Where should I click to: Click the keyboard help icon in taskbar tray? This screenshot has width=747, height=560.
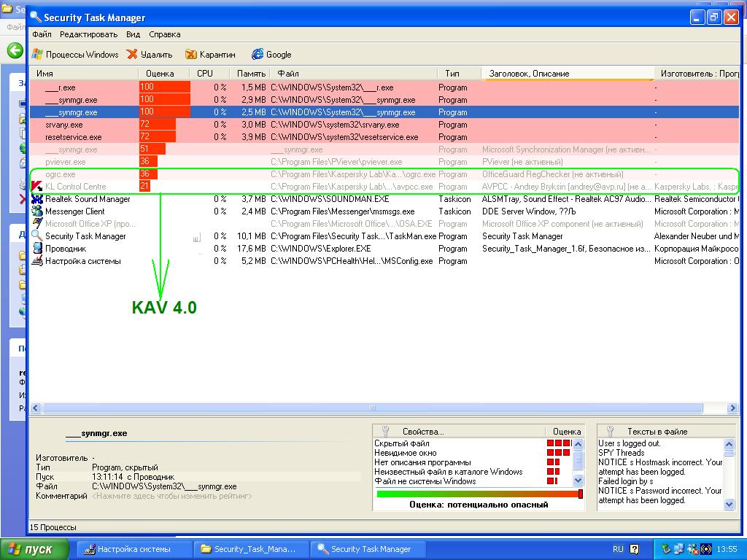[x=635, y=549]
